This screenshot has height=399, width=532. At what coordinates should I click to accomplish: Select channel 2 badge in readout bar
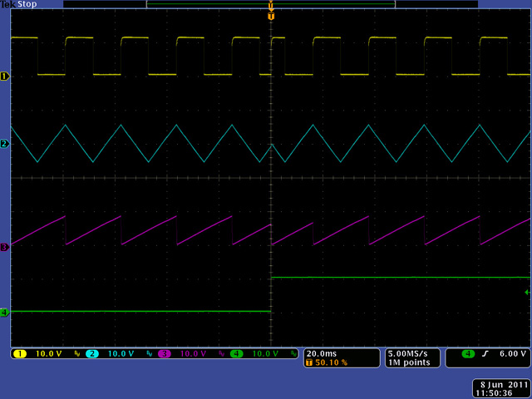[92, 353]
